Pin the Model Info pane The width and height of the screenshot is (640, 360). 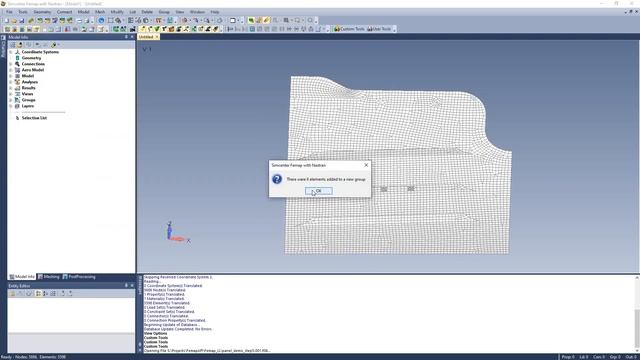[126, 37]
